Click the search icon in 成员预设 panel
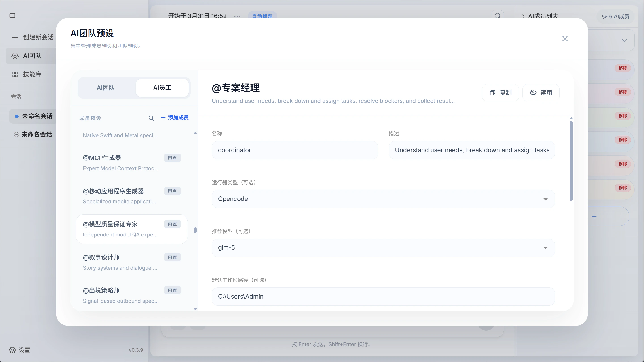Image resolution: width=644 pixels, height=362 pixels. pyautogui.click(x=151, y=118)
